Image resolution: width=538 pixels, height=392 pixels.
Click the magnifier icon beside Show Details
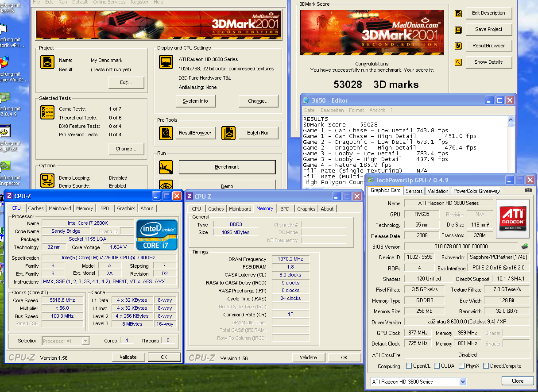[x=458, y=62]
